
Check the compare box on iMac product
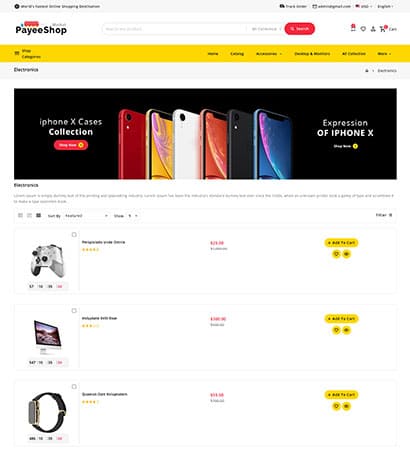point(74,311)
